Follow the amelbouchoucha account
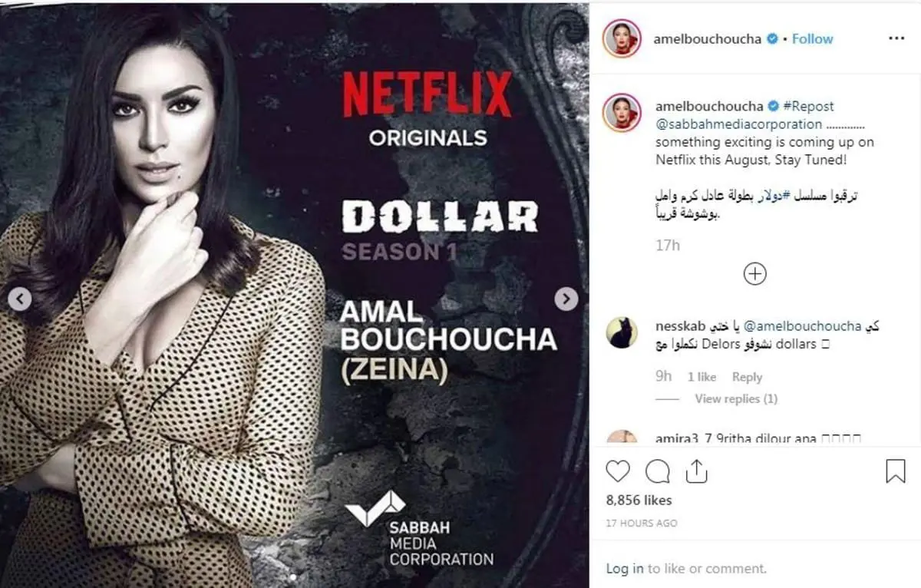The image size is (921, 588). tap(812, 38)
